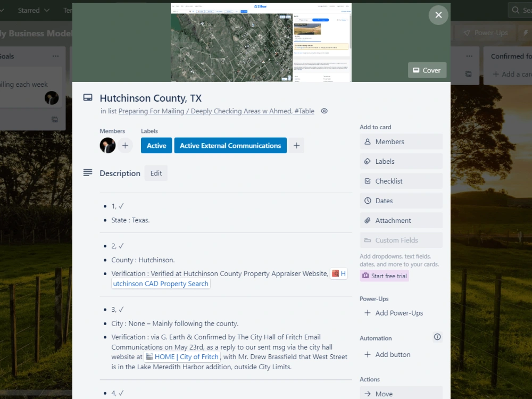Select the Active External Communications label
This screenshot has width=532, height=399.
tap(230, 146)
